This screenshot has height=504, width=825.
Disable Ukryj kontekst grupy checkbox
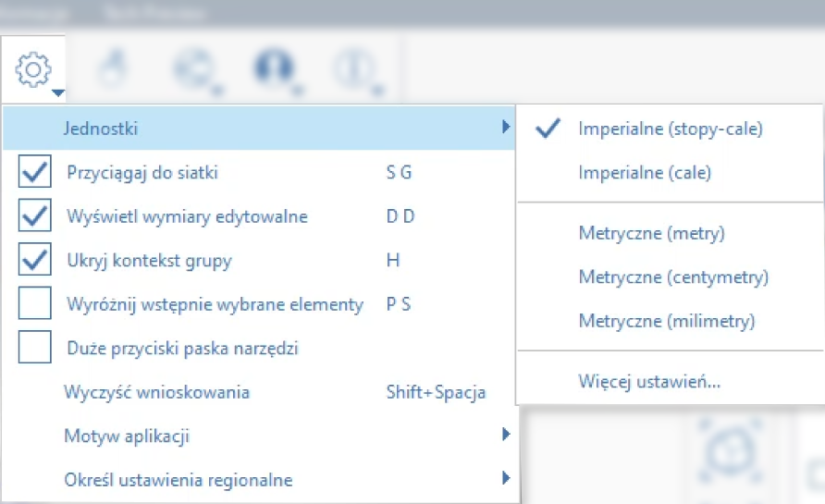coord(35,261)
